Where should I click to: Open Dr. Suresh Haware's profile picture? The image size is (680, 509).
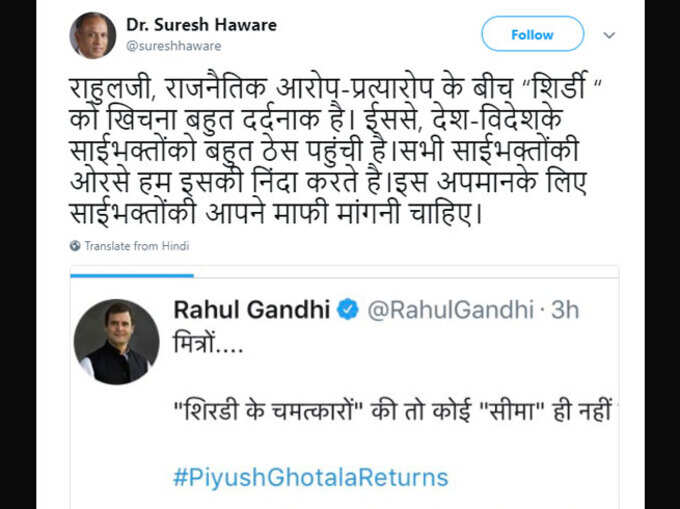tap(93, 35)
